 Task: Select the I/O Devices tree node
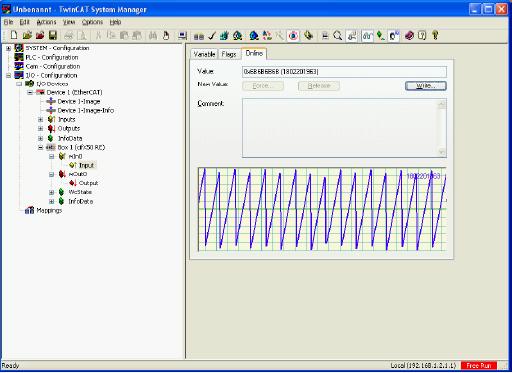tap(52, 84)
